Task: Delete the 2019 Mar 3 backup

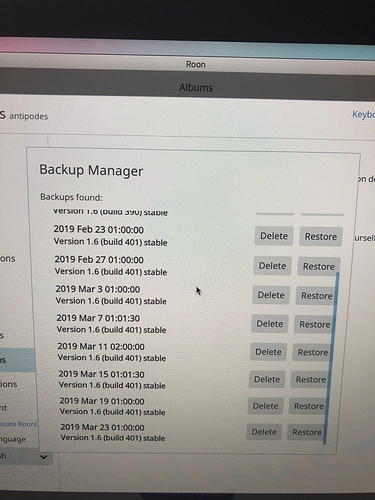Action: (271, 295)
